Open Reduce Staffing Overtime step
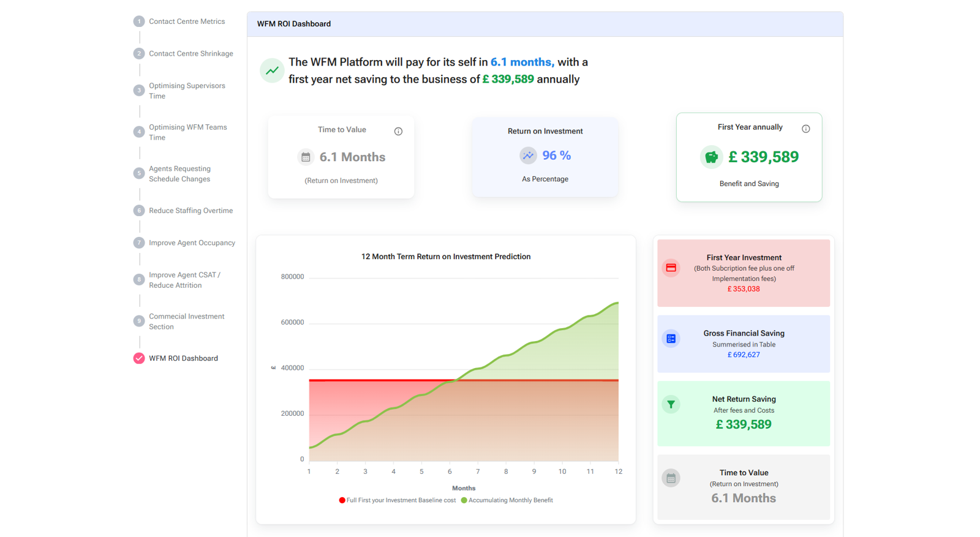980x537 pixels. 191,211
